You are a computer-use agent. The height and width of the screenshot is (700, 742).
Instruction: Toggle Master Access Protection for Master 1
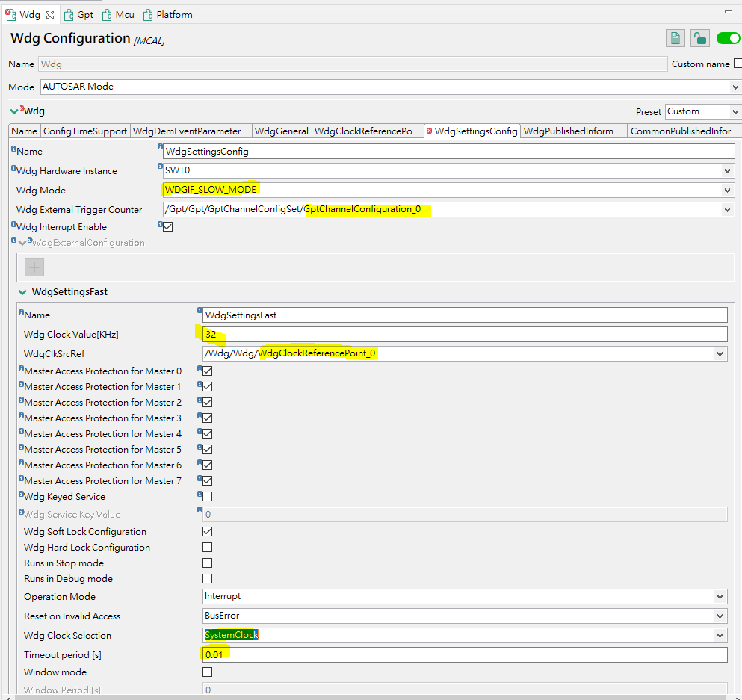click(207, 386)
